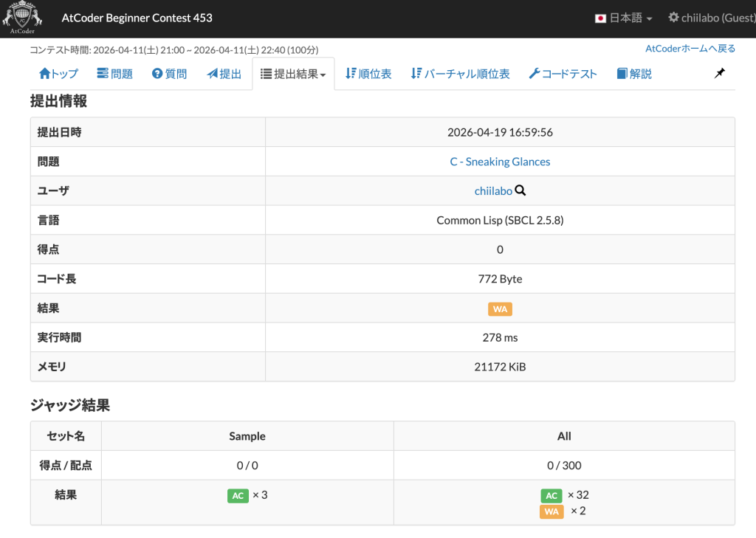Click the AtCoder shield logo
Image resolution: width=756 pixels, height=538 pixels.
tap(22, 18)
